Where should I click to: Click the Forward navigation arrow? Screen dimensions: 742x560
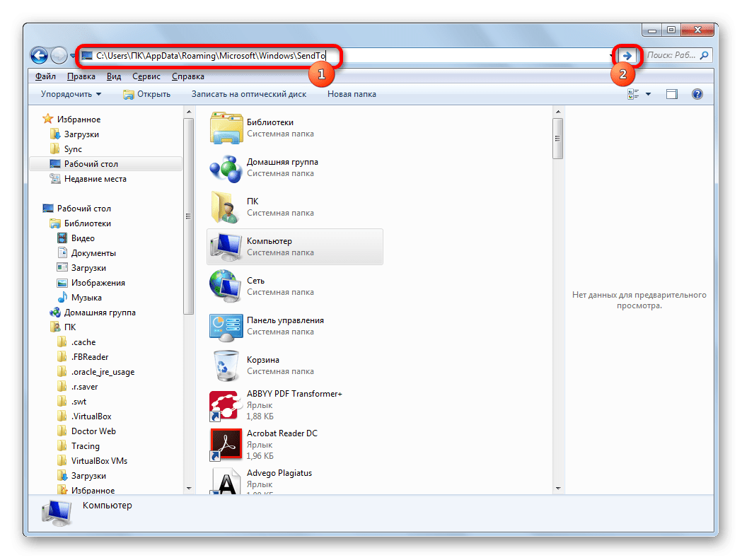(x=59, y=56)
